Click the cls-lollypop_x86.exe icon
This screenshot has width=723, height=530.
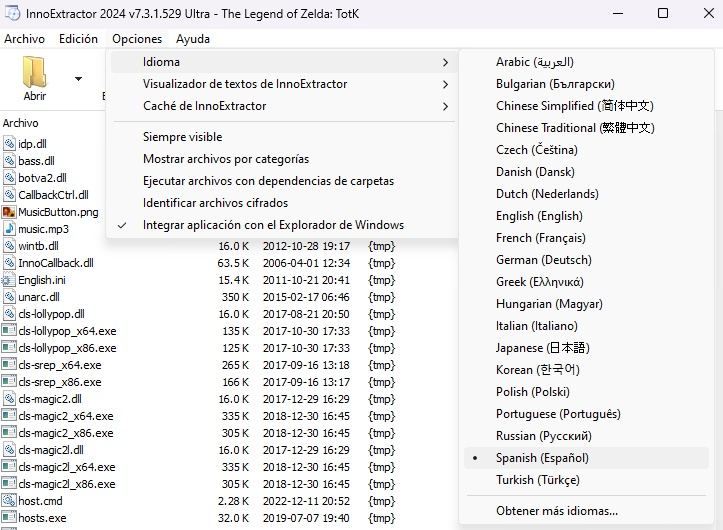coord(9,347)
